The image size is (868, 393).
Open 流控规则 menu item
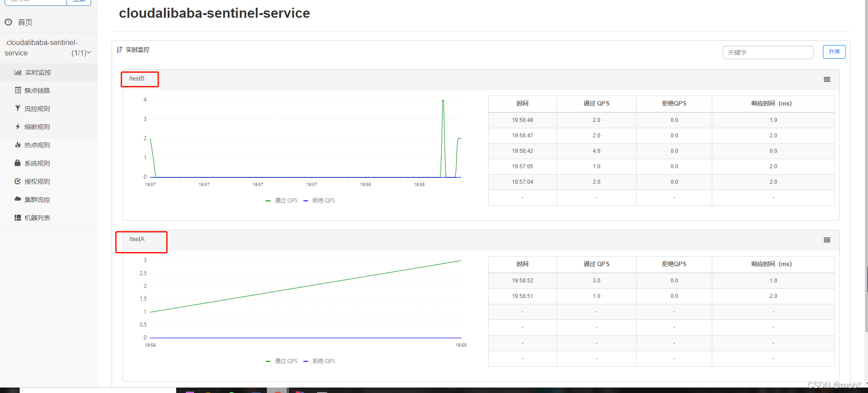[37, 109]
